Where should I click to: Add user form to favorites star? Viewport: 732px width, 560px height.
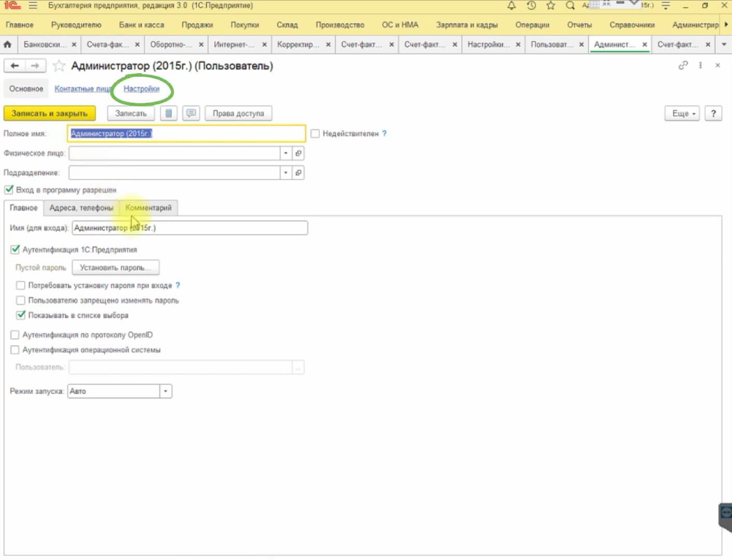point(59,66)
